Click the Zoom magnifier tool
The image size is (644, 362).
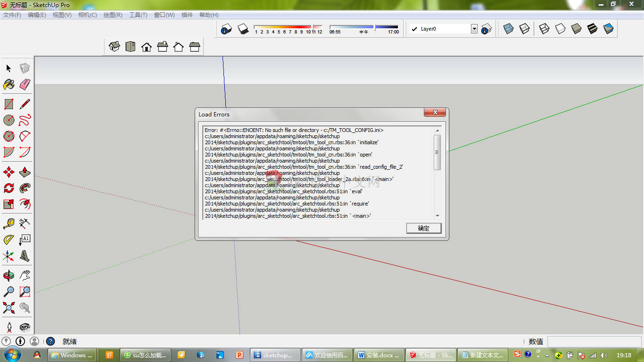(x=8, y=291)
